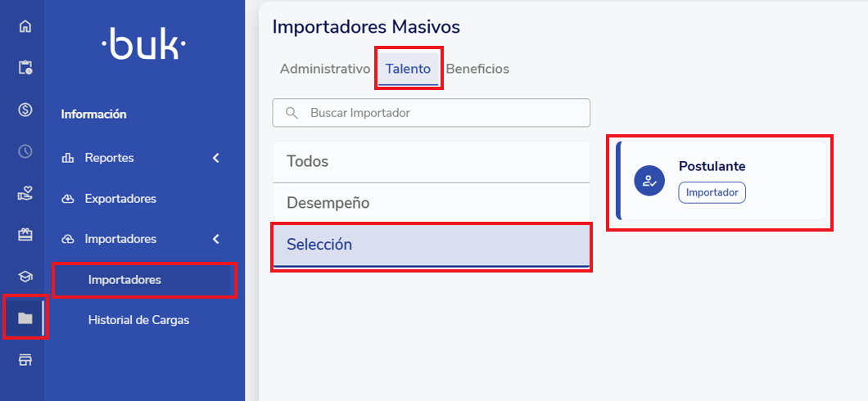The width and height of the screenshot is (868, 401).
Task: Open the dollar sign payroll icon
Action: click(25, 110)
